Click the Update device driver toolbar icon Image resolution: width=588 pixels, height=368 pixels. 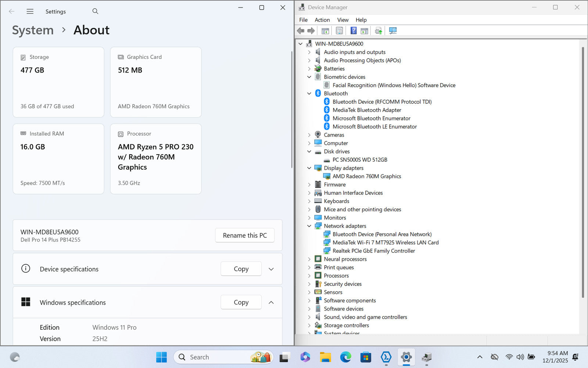point(378,31)
